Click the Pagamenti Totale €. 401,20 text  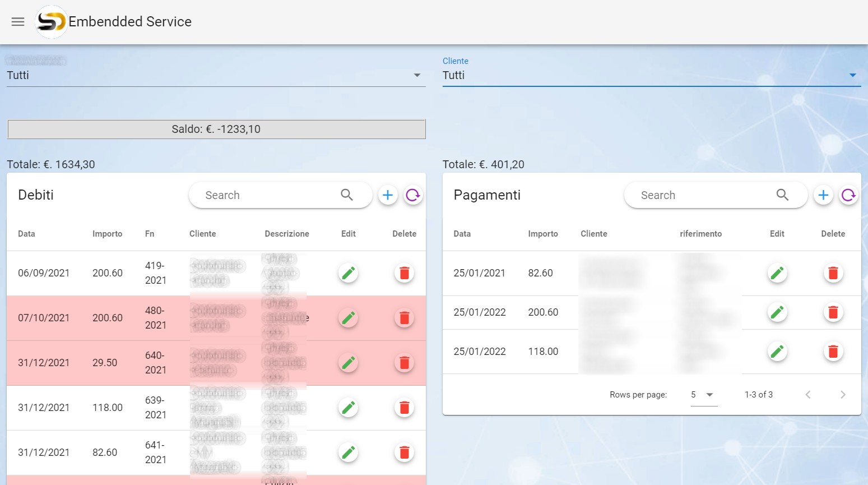pos(484,164)
